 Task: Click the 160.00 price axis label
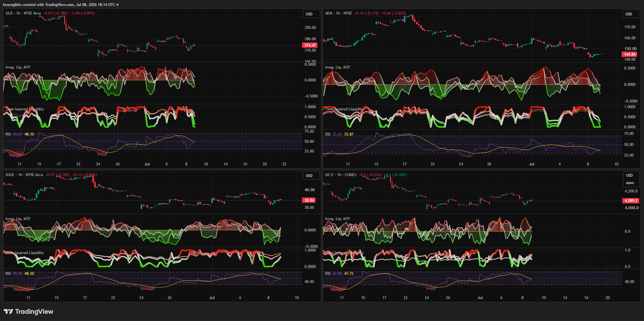[630, 38]
